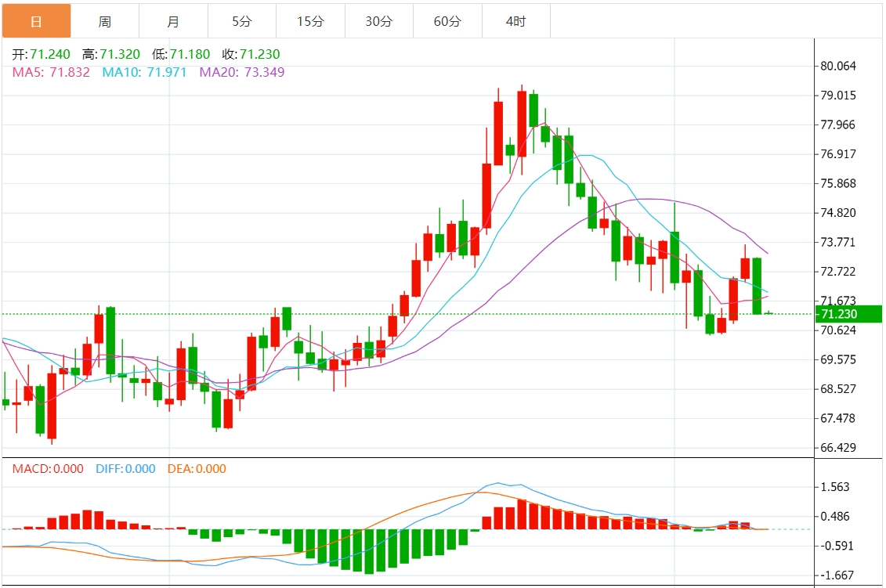Open the 5分 interval tab
Viewport: 886px width, 588px height.
pos(242,21)
